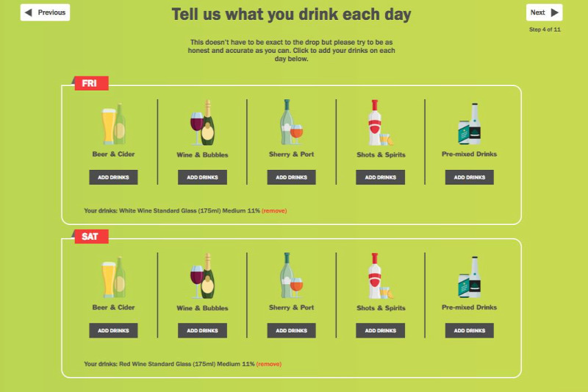The width and height of the screenshot is (588, 392).
Task: Click Saturday's Pre-mixed Drinks icon
Action: 470,277
